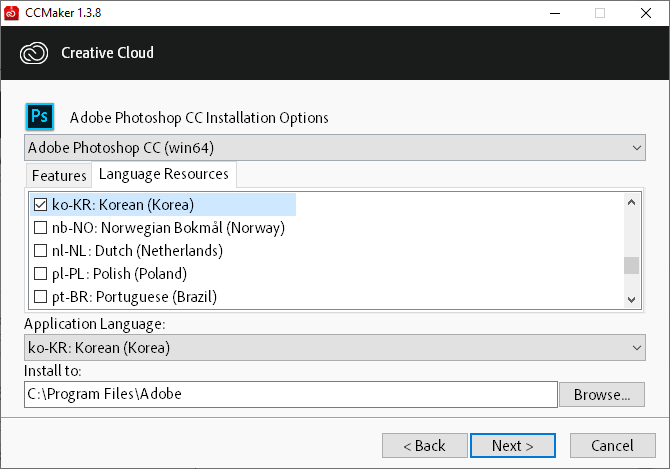Click the Creative Cloud logo icon
Screen dimensions: 670x469
(34, 53)
